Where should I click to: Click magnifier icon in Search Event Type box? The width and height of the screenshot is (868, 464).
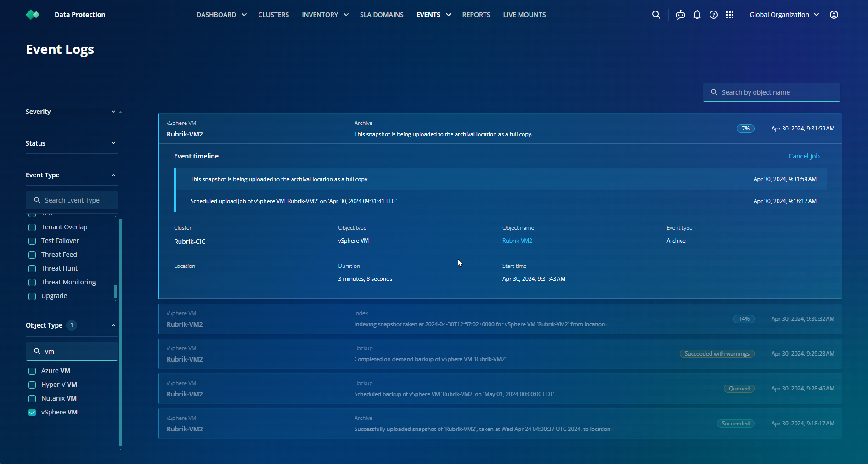tap(37, 200)
